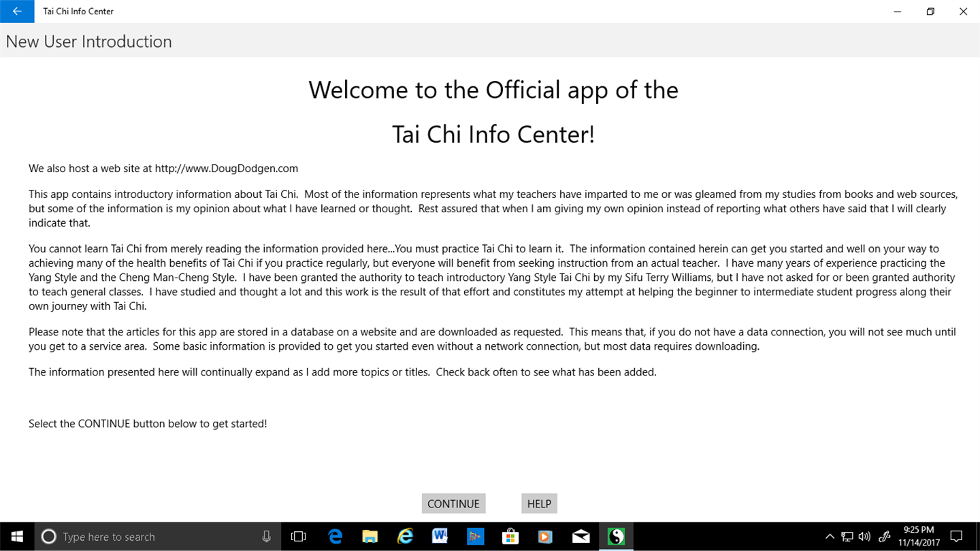The image size is (980, 551).
Task: Launch Microsoft Edge from the taskbar
Action: 334,537
